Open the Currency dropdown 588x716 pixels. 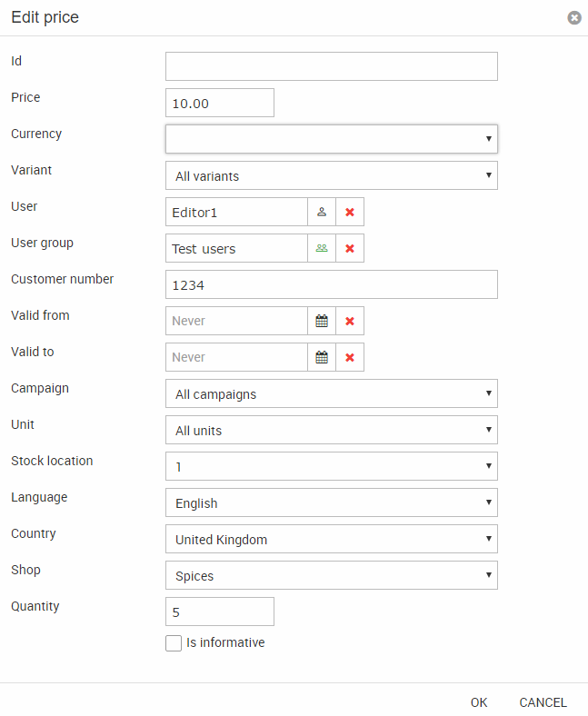click(x=331, y=139)
